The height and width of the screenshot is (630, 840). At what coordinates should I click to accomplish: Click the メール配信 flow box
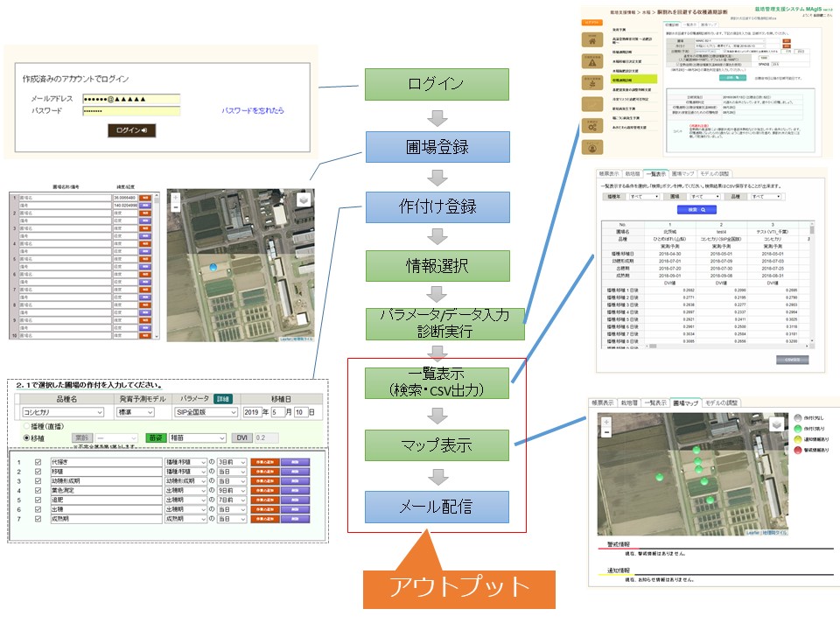pos(437,507)
